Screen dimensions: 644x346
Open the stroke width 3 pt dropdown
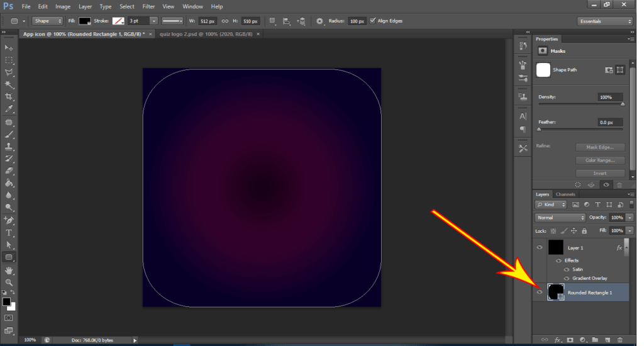pyautogui.click(x=153, y=21)
